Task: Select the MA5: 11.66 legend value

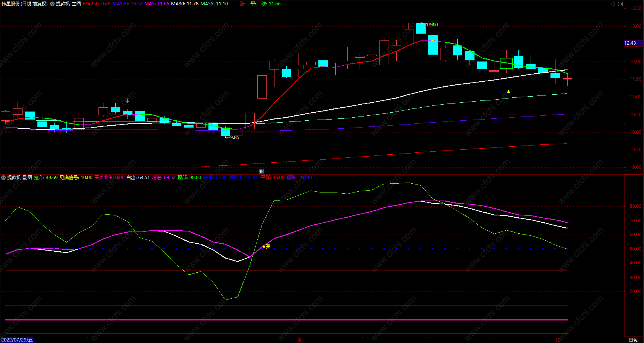Action: coord(157,4)
